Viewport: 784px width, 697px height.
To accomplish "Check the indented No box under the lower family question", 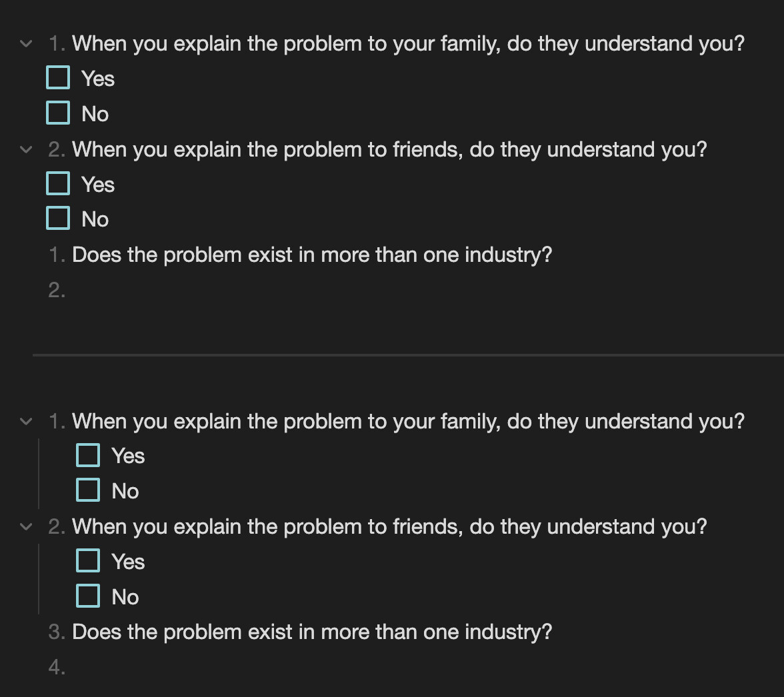I will [88, 490].
